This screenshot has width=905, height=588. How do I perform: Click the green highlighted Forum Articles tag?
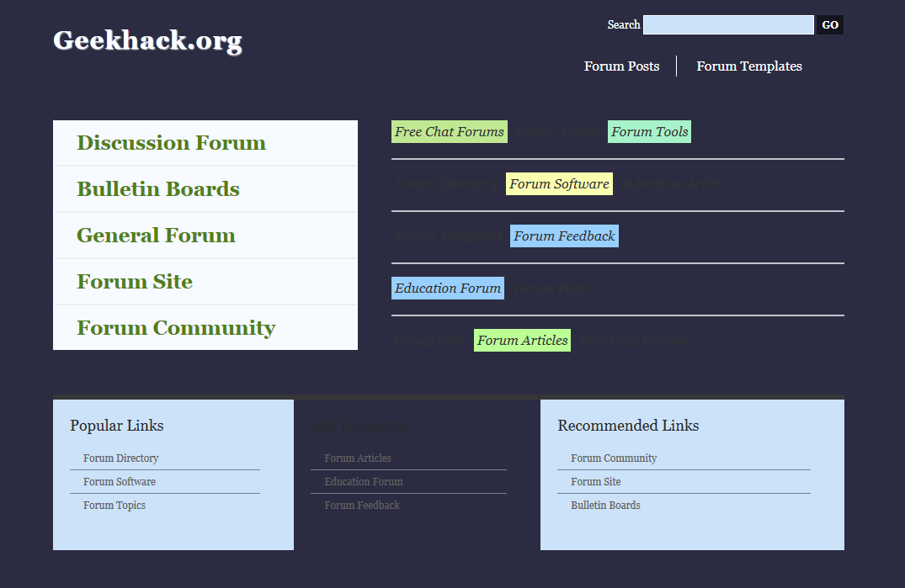522,341
